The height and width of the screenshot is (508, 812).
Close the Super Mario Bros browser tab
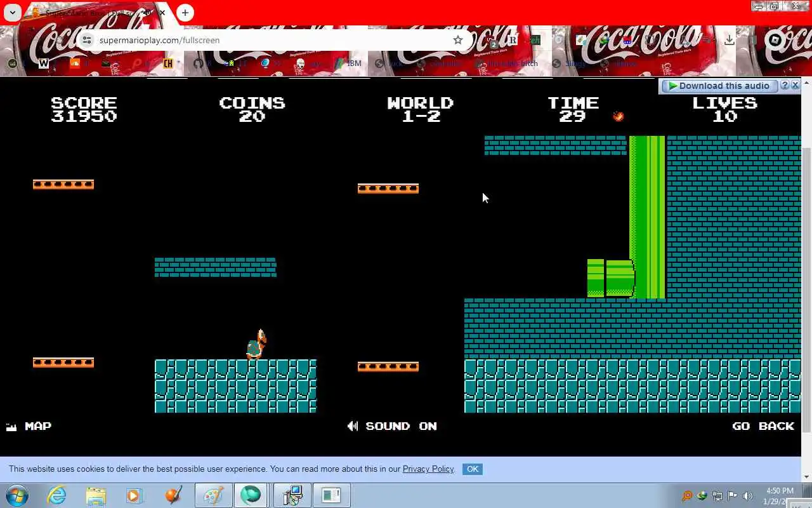point(162,13)
